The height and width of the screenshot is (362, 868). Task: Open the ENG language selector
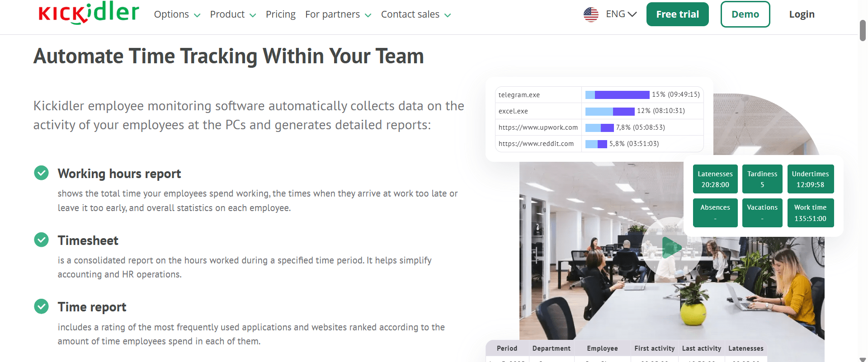click(621, 14)
